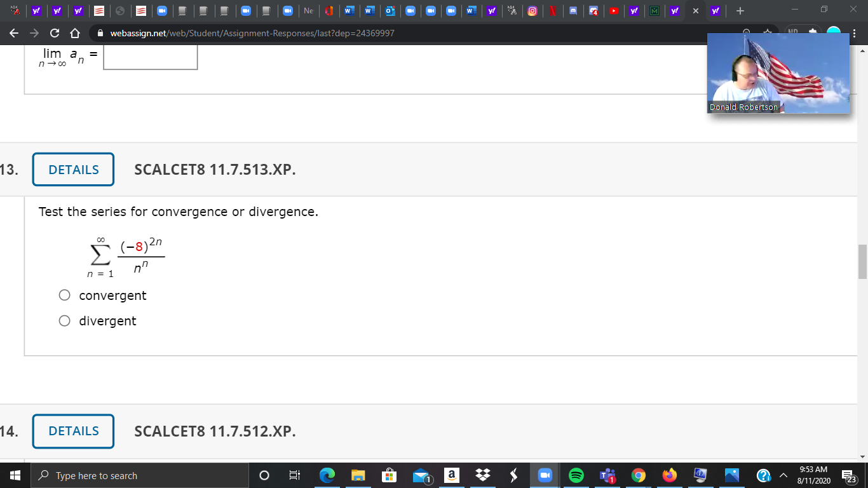Open the Mail app showing one unread message
Screen dimensions: 868x488
[x=419, y=475]
